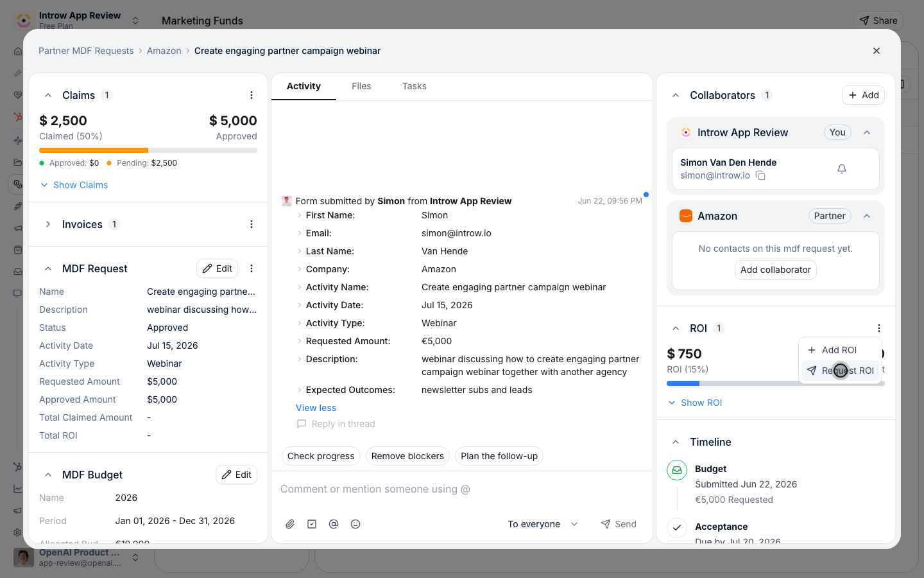924x578 pixels.
Task: Open the ROI section three-dot menu
Action: point(879,328)
